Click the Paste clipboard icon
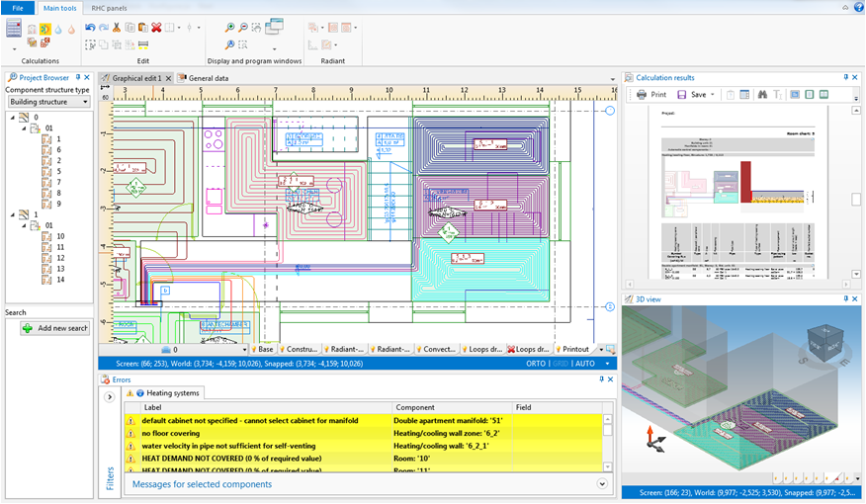The height and width of the screenshot is (504, 866). coord(143,28)
